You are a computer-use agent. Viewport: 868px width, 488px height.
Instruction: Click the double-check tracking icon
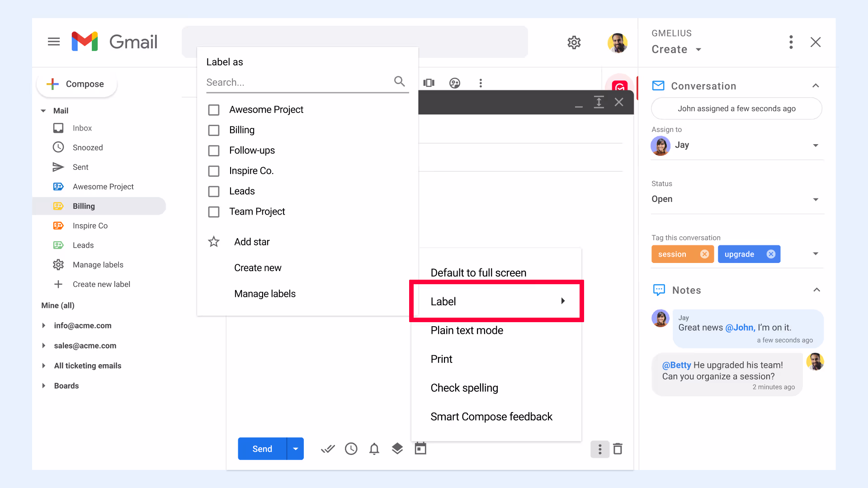[328, 449]
